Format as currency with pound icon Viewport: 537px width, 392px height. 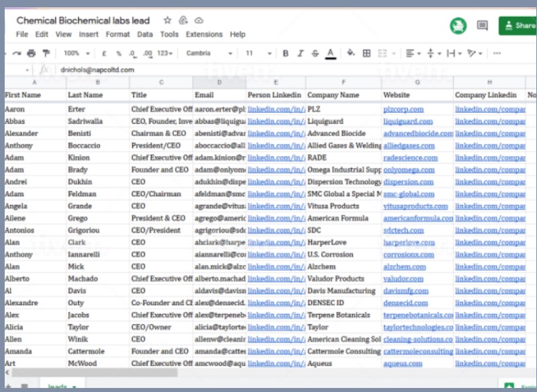pos(104,53)
